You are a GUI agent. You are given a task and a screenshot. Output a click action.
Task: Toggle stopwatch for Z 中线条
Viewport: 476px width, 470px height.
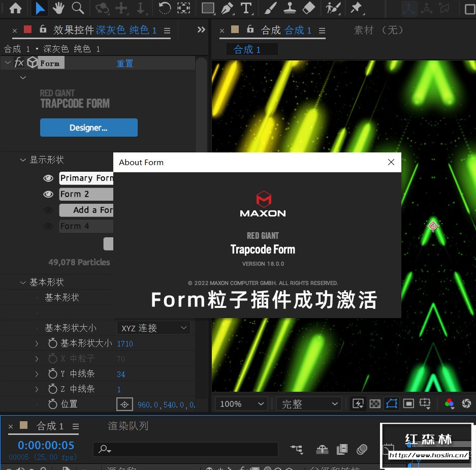tap(52, 389)
